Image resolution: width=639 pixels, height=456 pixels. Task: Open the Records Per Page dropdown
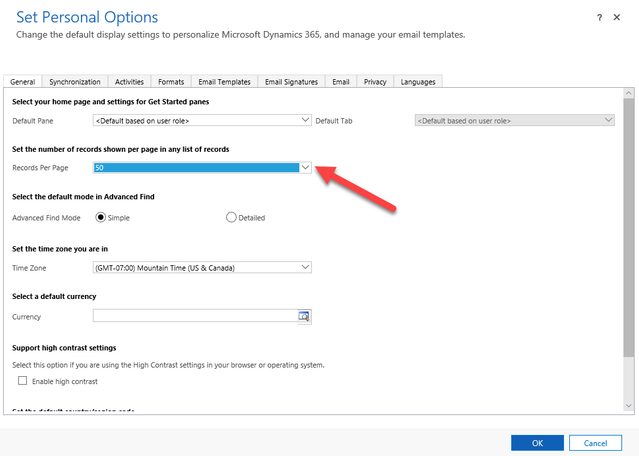306,168
